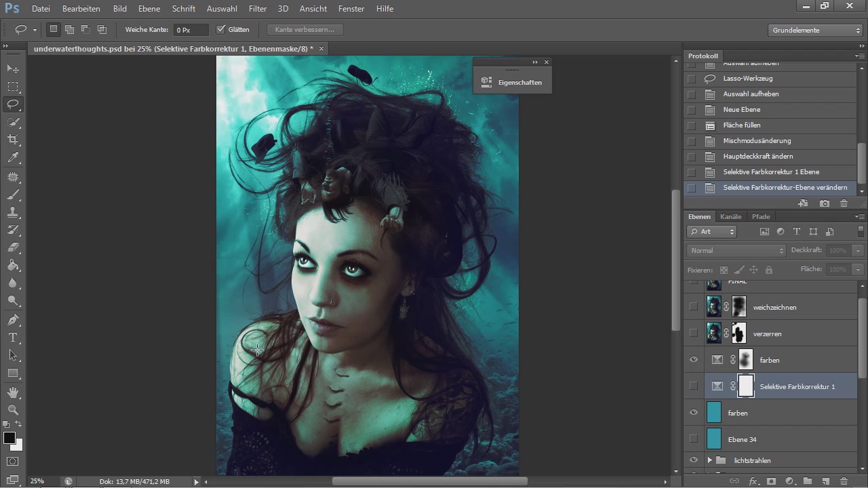Select the Clone Stamp tool

13,213
